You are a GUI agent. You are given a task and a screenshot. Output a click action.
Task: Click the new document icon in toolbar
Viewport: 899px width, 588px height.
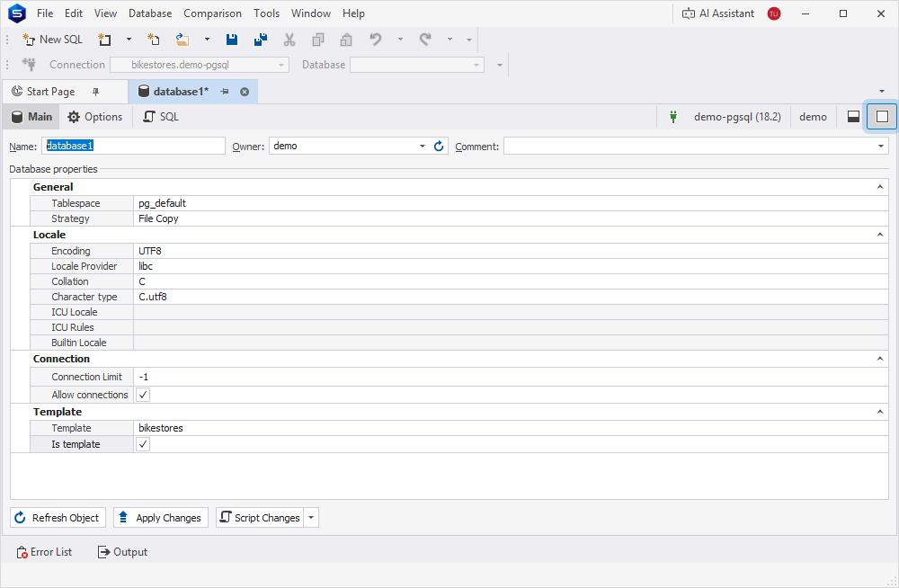(x=104, y=40)
